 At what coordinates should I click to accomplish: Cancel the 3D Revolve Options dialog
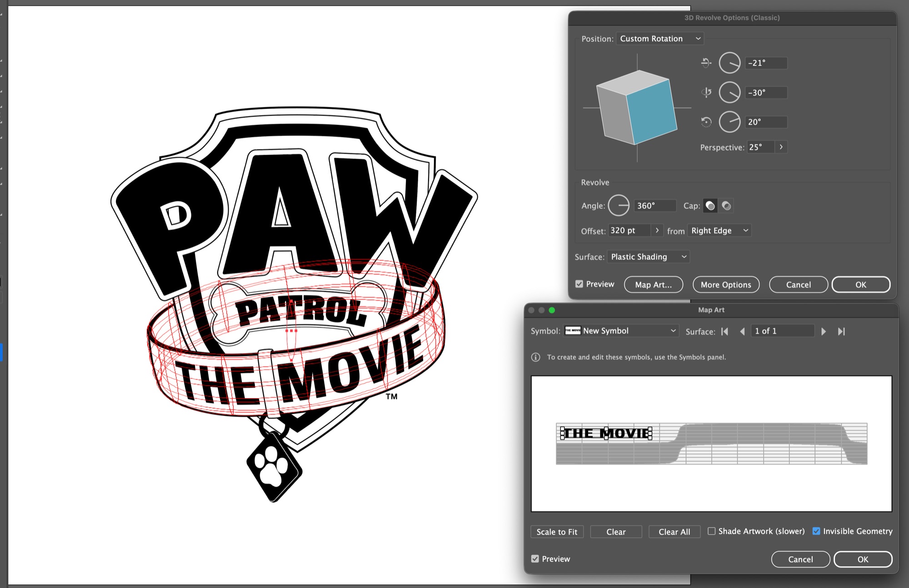point(798,284)
